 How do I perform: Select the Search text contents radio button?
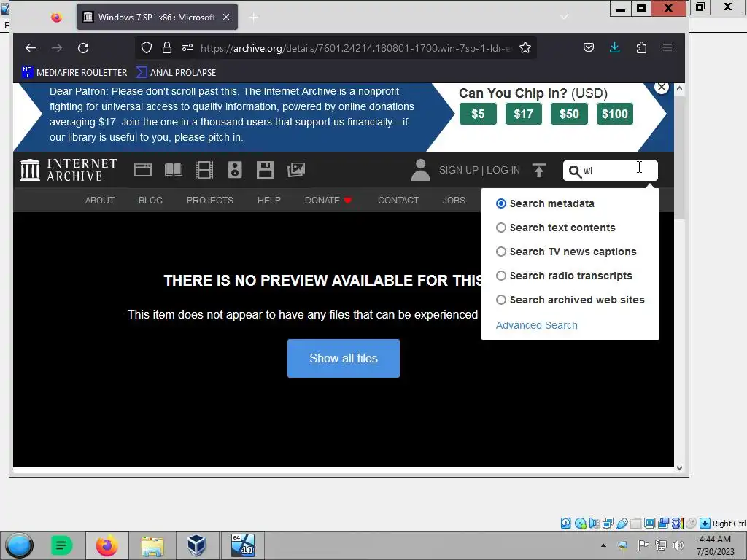[500, 227]
